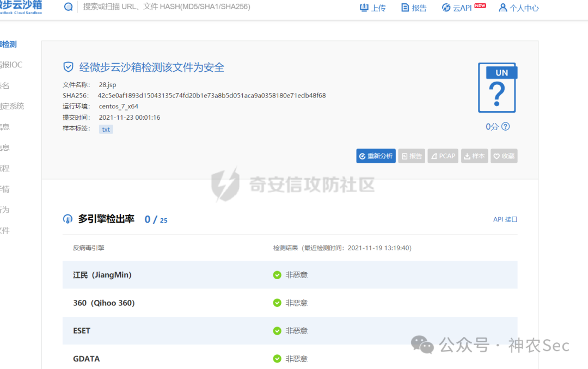The height and width of the screenshot is (369, 588).
Task: Click the 重新分析 (reanalyze) button
Action: coord(376,156)
